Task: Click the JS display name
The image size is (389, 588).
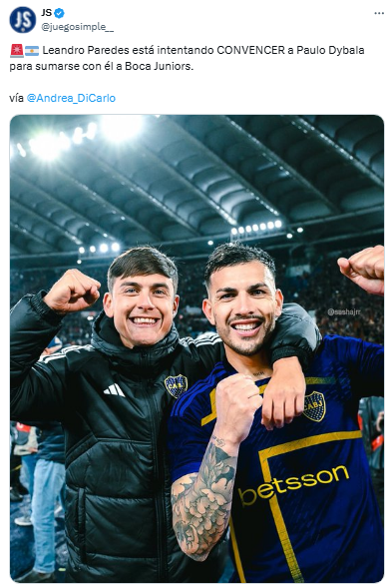Action: tap(47, 13)
